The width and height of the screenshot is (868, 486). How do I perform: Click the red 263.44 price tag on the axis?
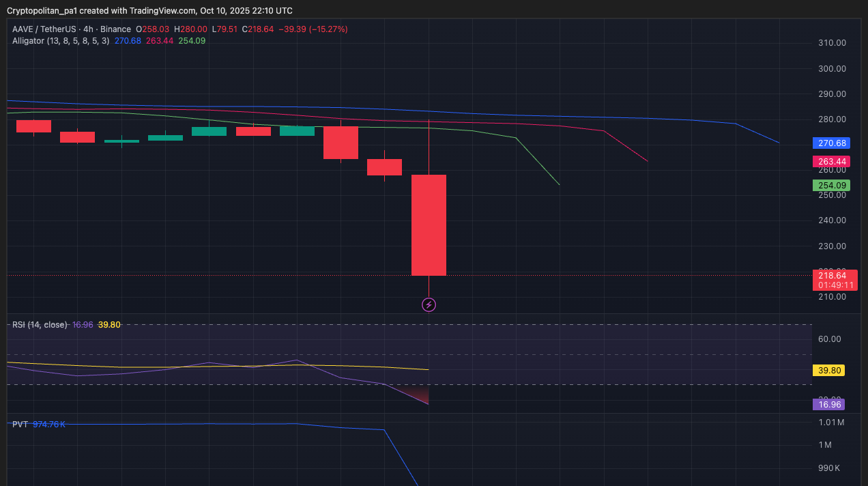click(x=831, y=162)
